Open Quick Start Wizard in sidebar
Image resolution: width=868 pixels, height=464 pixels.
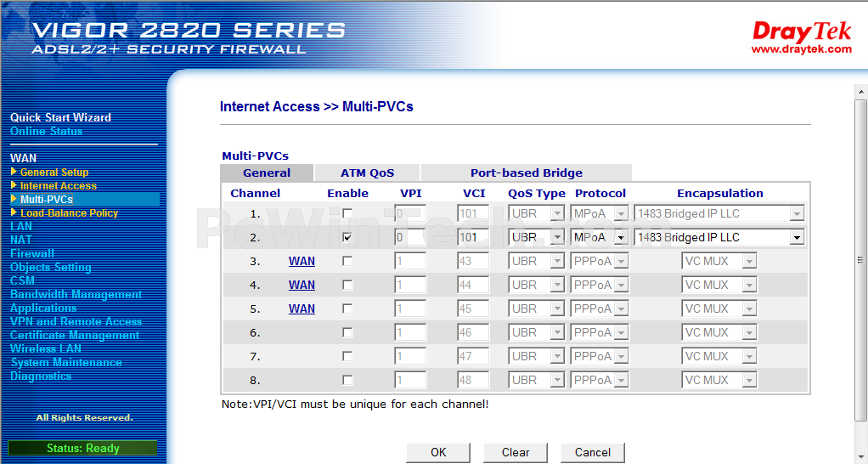pyautogui.click(x=60, y=117)
